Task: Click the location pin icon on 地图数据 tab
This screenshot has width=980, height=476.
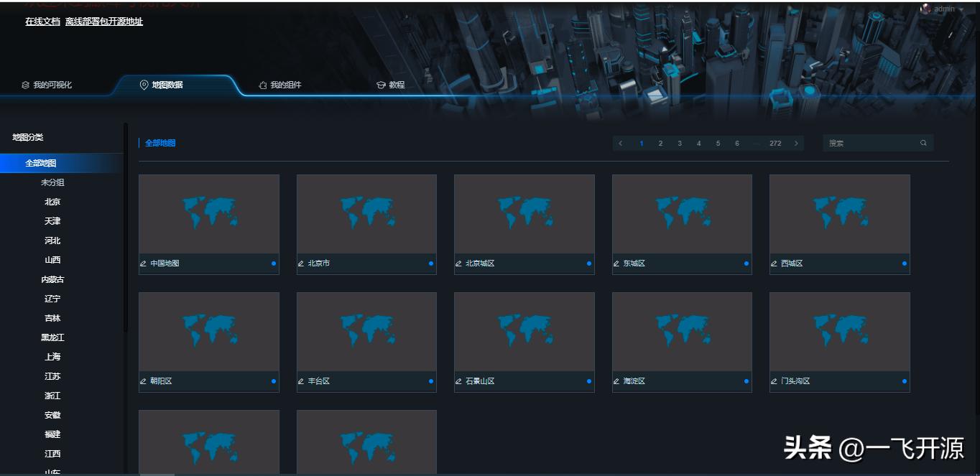Action: coord(143,84)
